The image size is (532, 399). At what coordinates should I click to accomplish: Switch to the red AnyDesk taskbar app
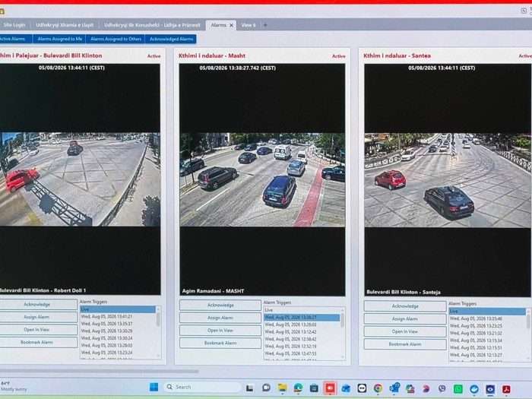pyautogui.click(x=330, y=388)
